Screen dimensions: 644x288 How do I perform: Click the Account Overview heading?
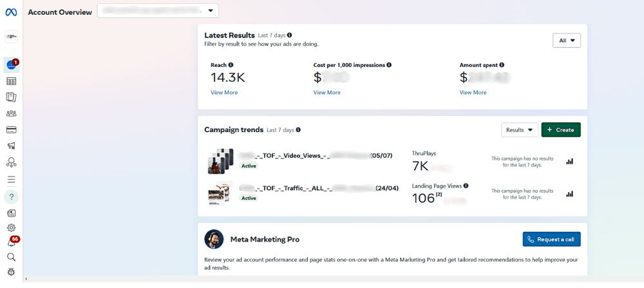[x=60, y=12]
